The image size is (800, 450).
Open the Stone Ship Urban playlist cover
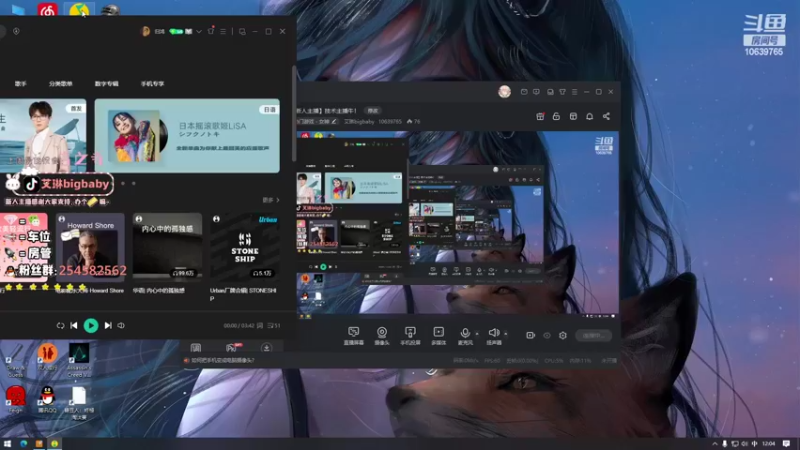pyautogui.click(x=245, y=247)
